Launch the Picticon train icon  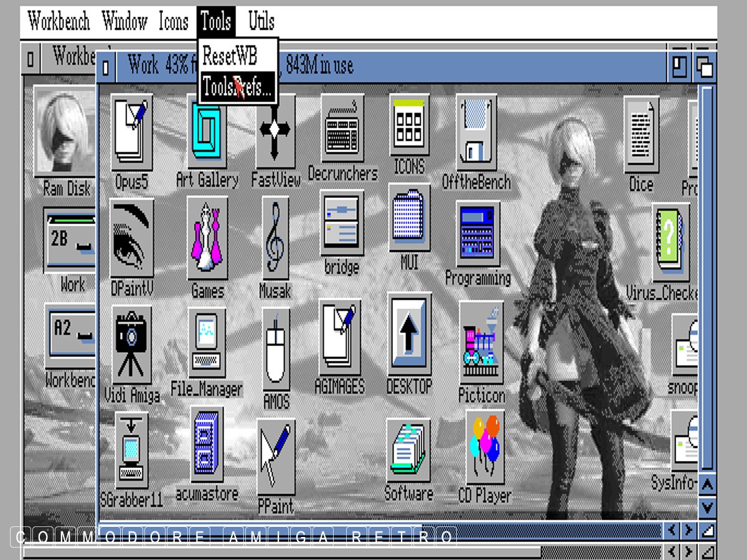pyautogui.click(x=481, y=343)
